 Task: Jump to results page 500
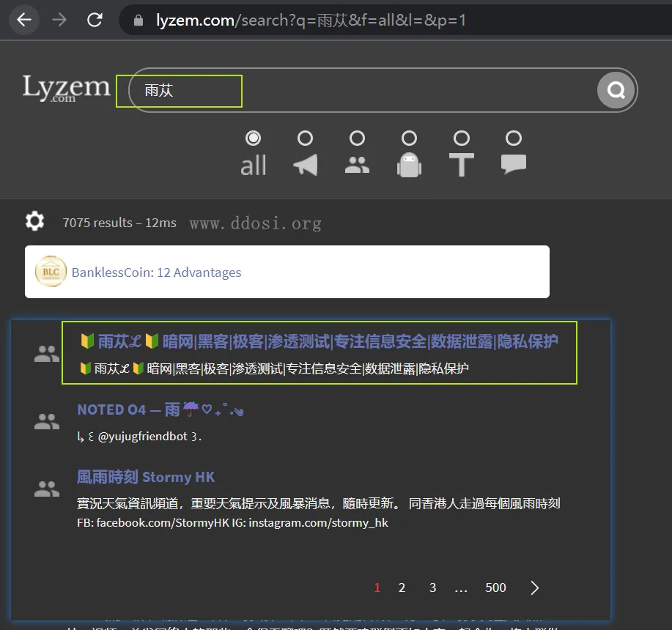coord(495,588)
